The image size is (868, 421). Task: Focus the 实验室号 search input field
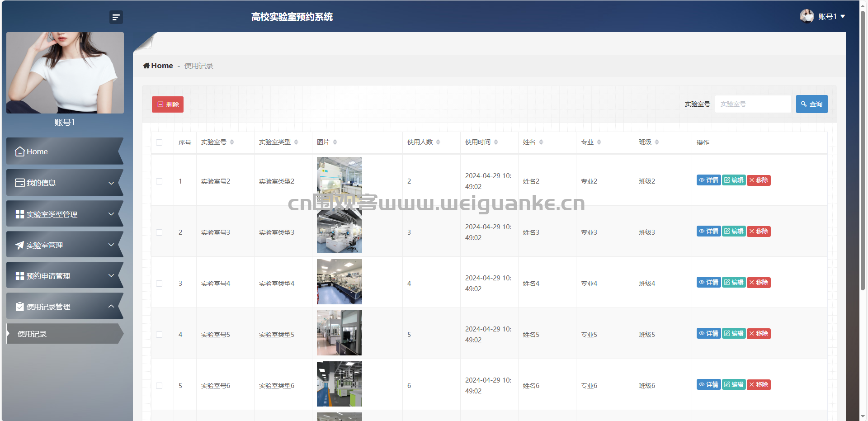point(753,104)
